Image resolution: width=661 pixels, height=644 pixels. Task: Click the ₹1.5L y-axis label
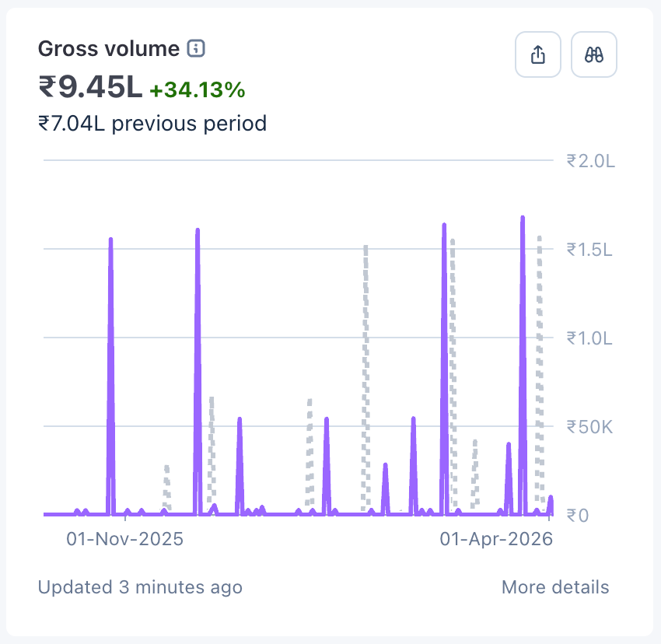[590, 250]
